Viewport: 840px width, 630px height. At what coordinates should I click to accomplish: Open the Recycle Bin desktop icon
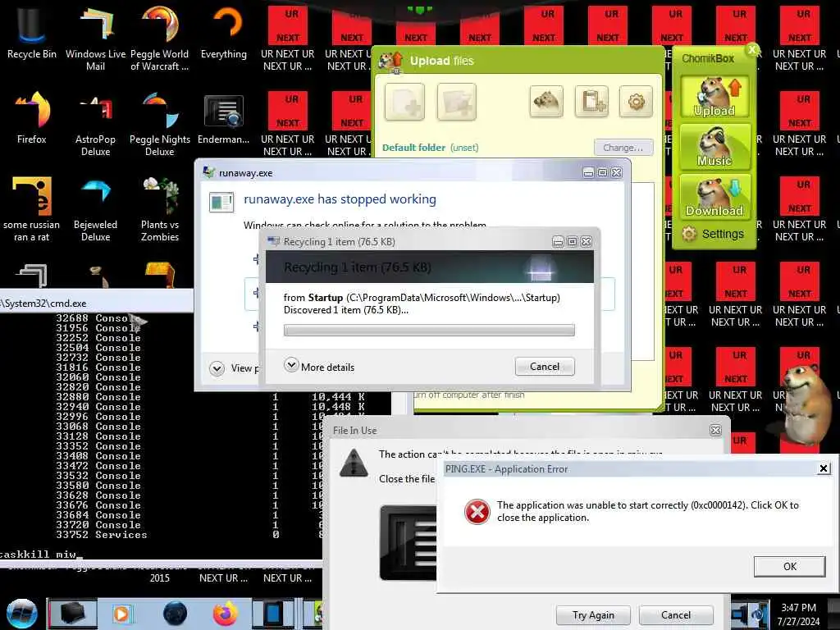(x=32, y=32)
